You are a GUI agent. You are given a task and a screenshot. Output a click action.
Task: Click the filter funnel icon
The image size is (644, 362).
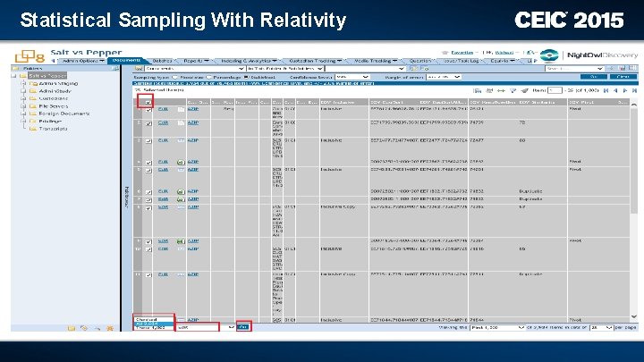coord(513,90)
